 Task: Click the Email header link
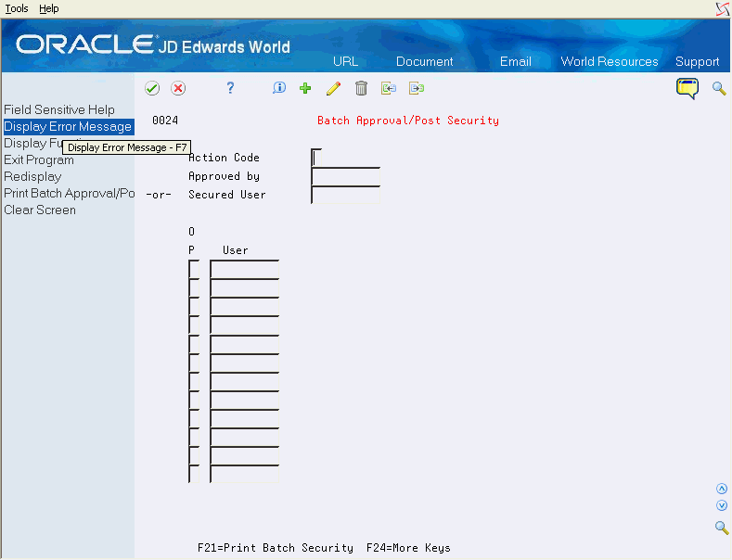[x=516, y=61]
